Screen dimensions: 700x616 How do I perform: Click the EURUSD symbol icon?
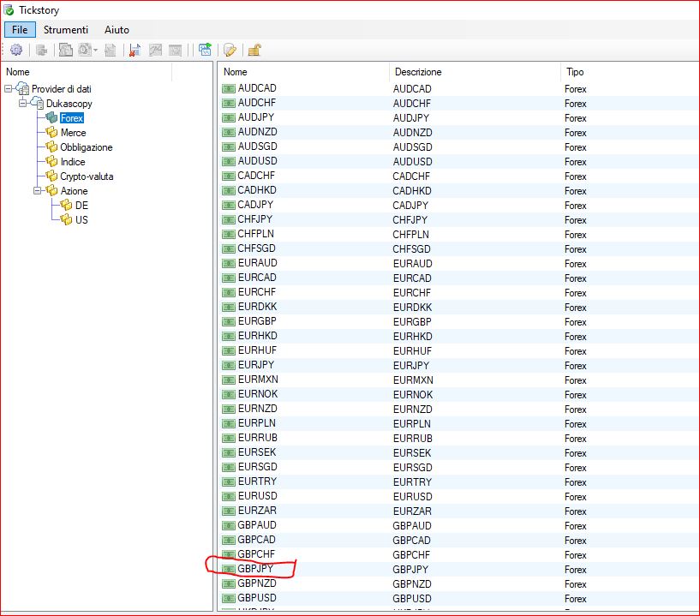229,496
